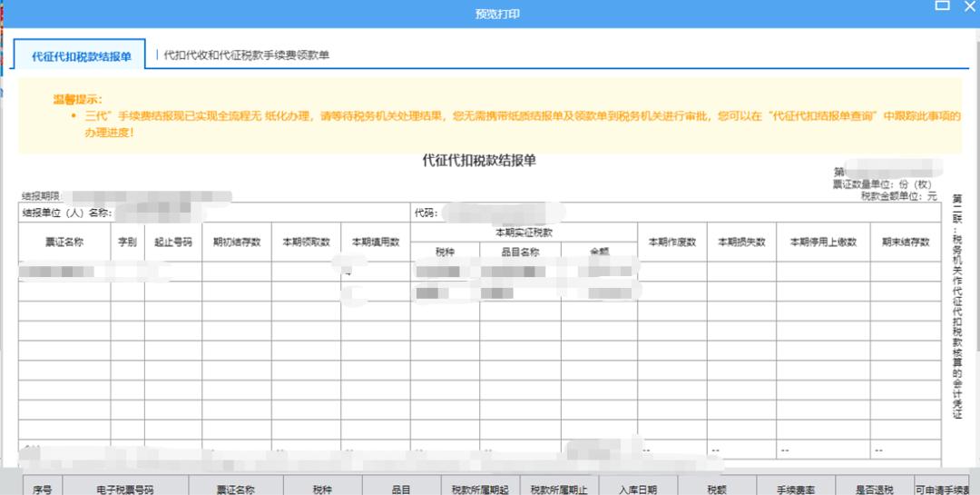The image size is (980, 495).
Task: Click the 温馨提示 notice heading
Action: [77, 98]
